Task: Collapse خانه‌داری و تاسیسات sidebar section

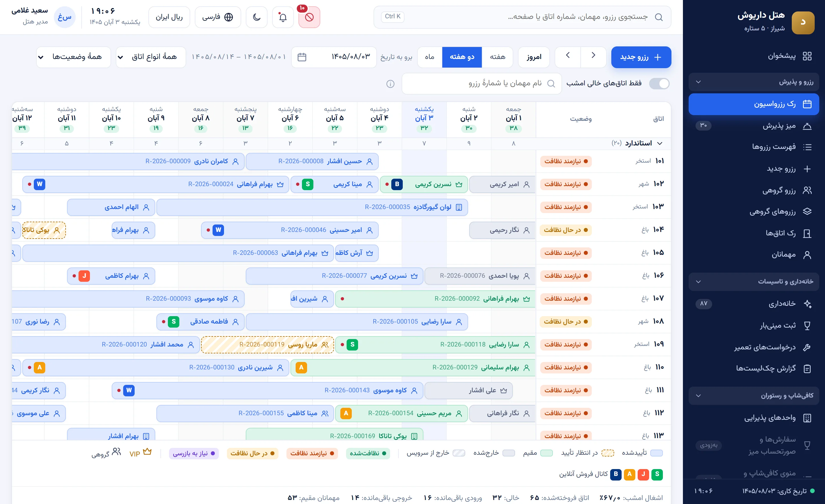Action: [x=754, y=281]
